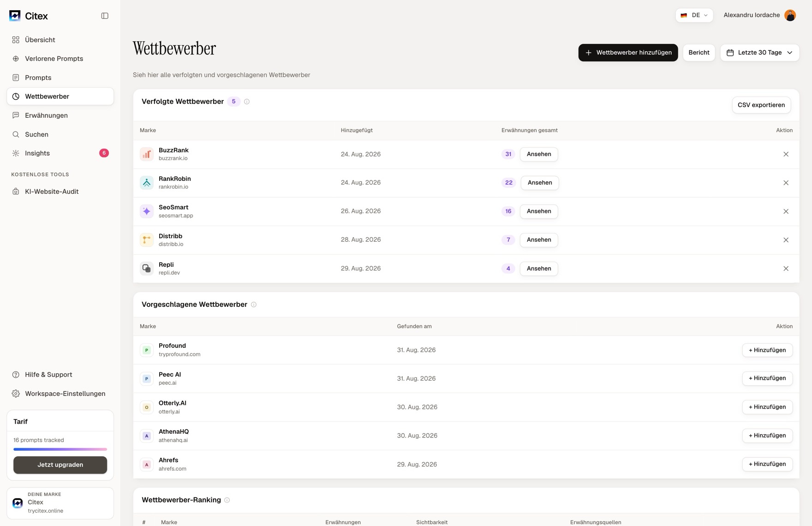The width and height of the screenshot is (812, 526).
Task: Expand the Letzte 30 Tage date range dropdown
Action: 759,53
